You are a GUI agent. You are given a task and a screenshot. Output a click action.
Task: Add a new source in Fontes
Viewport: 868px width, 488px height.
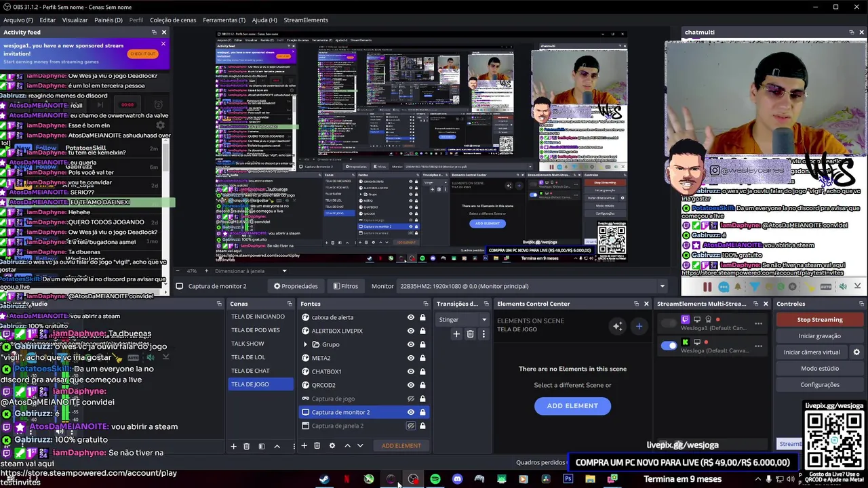304,445
